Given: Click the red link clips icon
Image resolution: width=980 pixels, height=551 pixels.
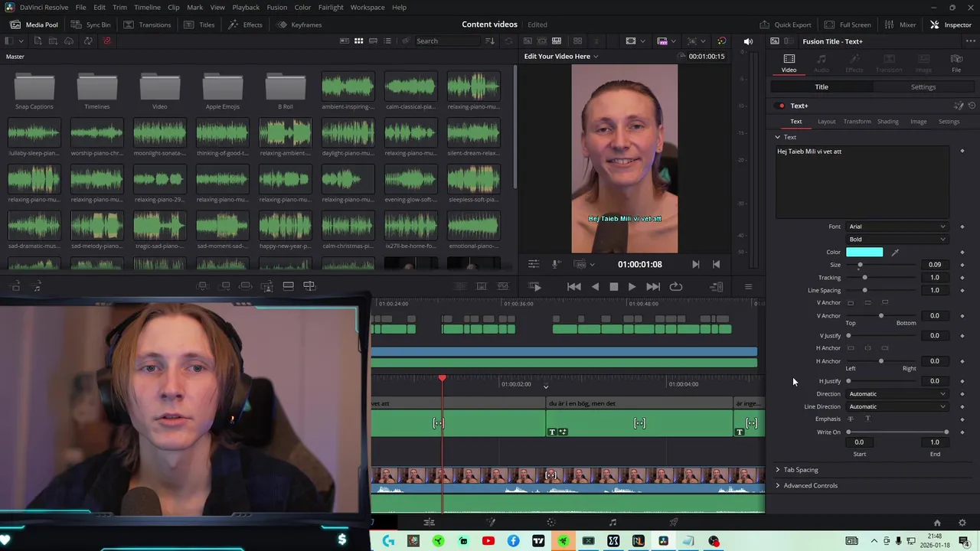Looking at the screenshot, I should pos(106,41).
